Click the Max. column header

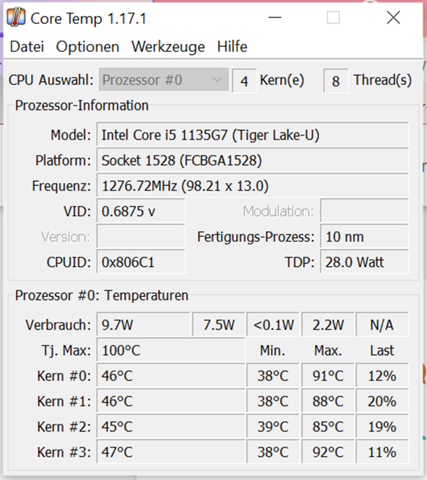pos(328,350)
